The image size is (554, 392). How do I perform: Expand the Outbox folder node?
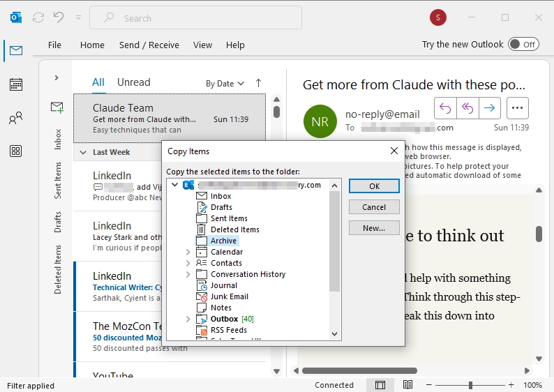(x=188, y=319)
